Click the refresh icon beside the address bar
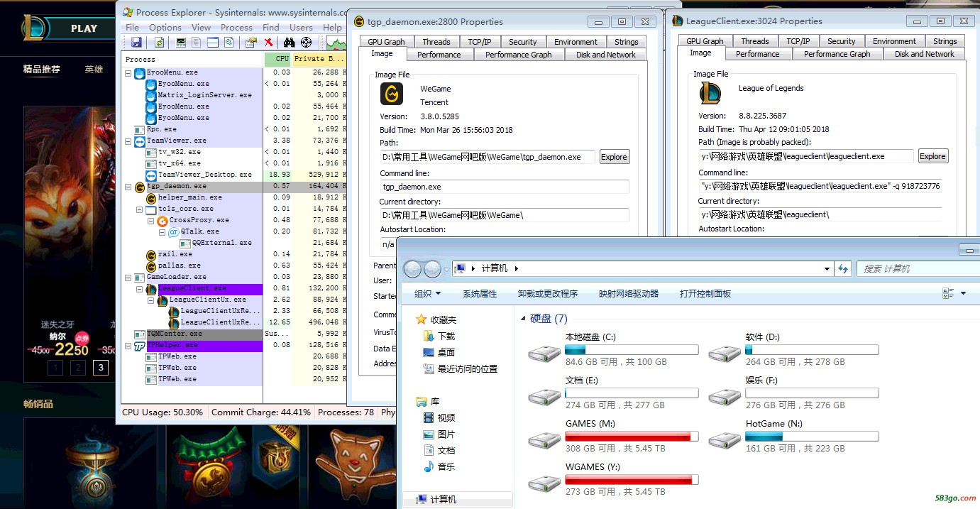Viewport: 980px width, 509px height. pyautogui.click(x=843, y=269)
